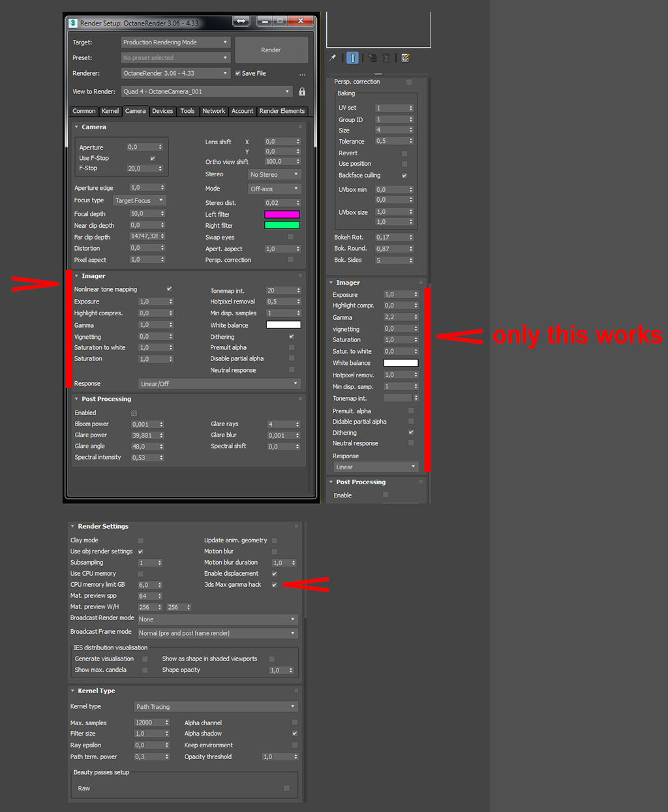
Task: Switch to the Render Elements tab
Action: pyautogui.click(x=282, y=111)
